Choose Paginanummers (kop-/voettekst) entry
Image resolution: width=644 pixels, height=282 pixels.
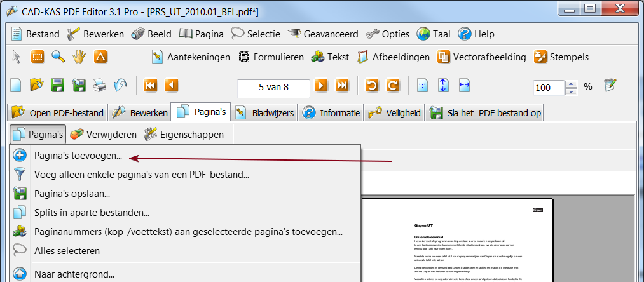tap(185, 232)
